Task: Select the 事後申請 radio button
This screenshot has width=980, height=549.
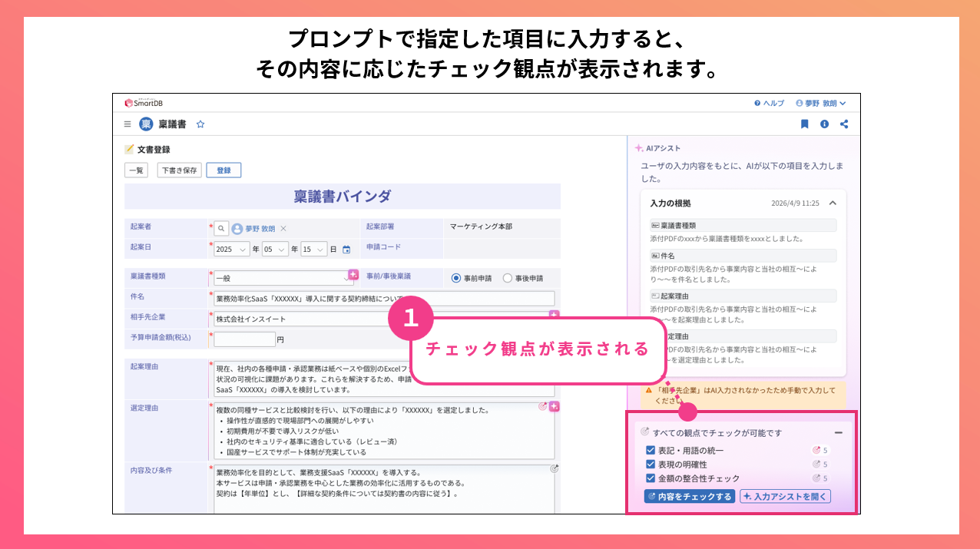Action: click(x=507, y=278)
